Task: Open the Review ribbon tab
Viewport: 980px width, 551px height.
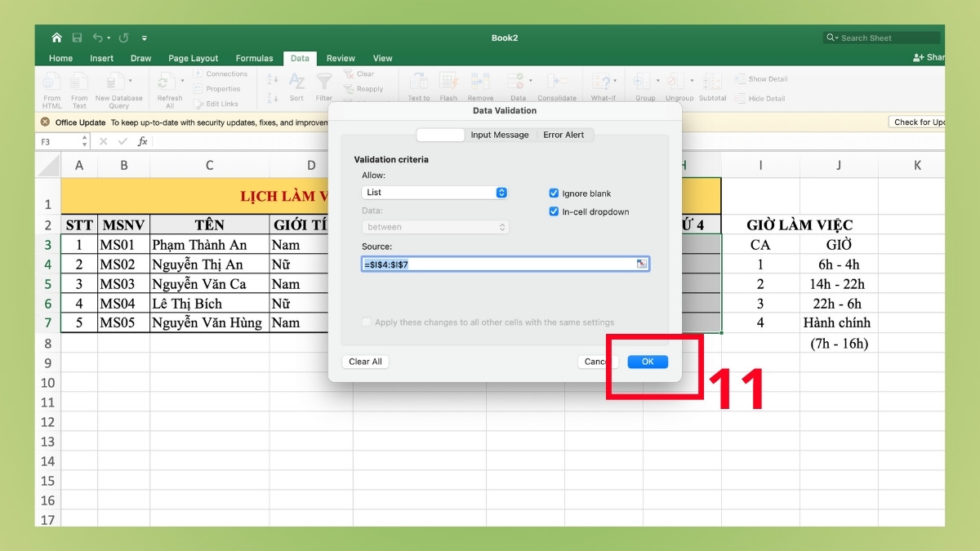Action: click(x=341, y=58)
